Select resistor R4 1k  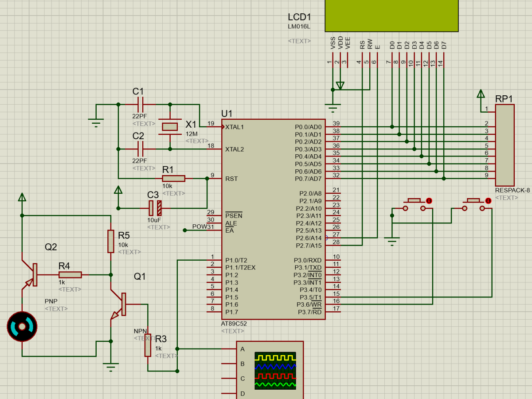click(x=70, y=274)
